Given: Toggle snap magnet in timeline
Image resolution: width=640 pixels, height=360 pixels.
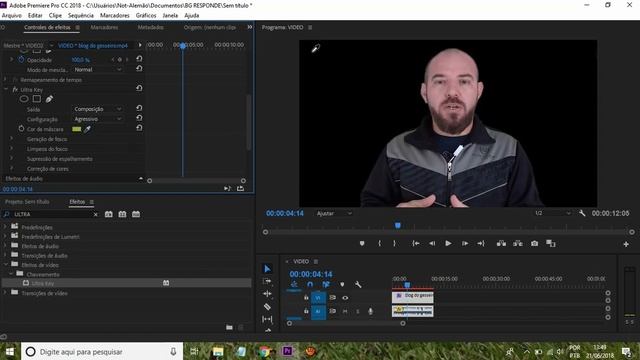Looking at the screenshot, I should click(310, 284).
